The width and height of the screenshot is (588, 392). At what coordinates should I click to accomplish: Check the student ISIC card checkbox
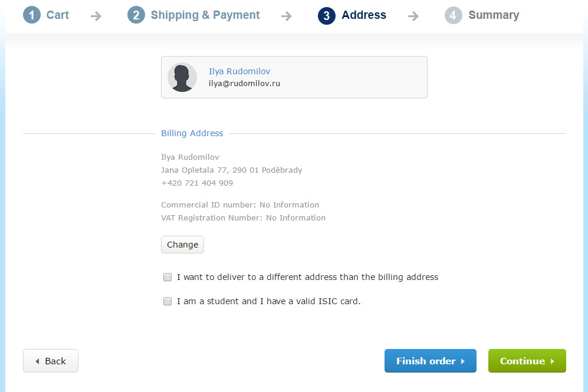(x=167, y=301)
